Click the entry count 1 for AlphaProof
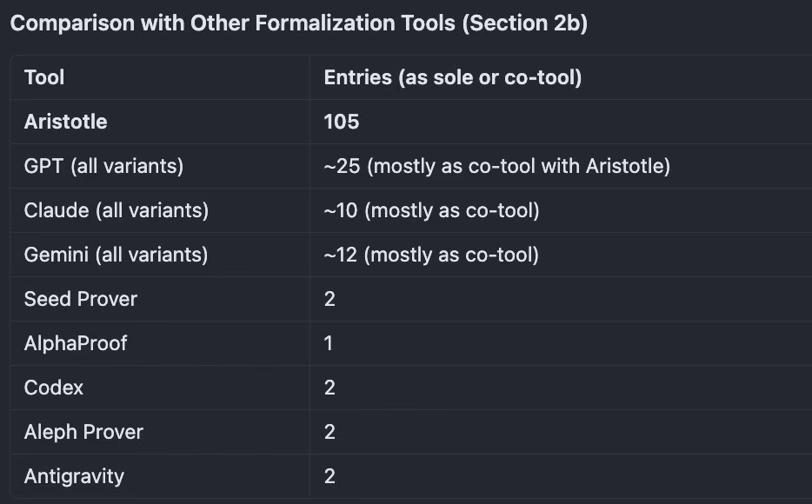 (x=329, y=343)
